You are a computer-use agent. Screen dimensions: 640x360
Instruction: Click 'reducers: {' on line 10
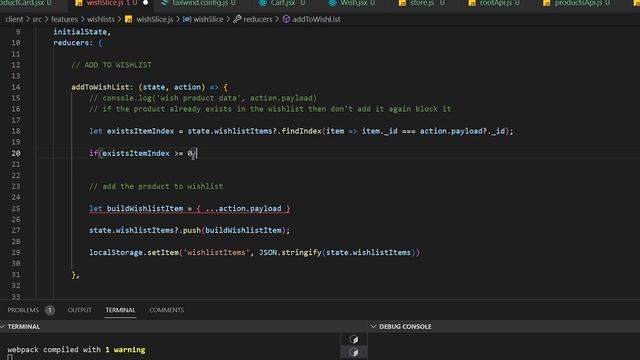[78, 43]
